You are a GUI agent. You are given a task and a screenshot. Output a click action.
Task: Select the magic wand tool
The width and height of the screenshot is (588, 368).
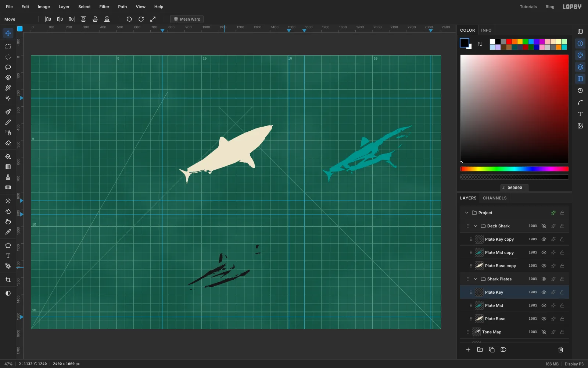point(8,88)
